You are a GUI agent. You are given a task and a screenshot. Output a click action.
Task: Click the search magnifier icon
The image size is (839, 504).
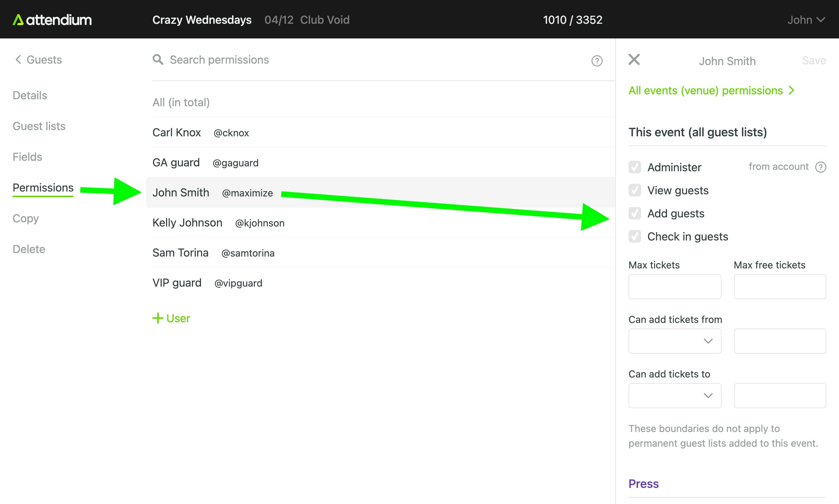[158, 60]
